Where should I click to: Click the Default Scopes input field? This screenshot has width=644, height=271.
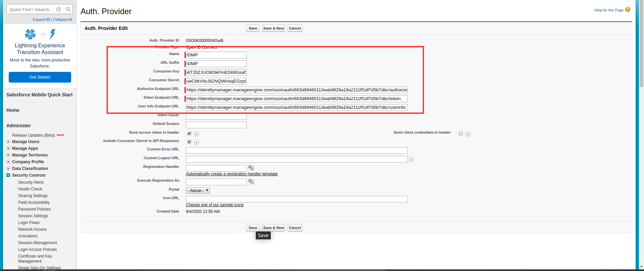[216, 125]
